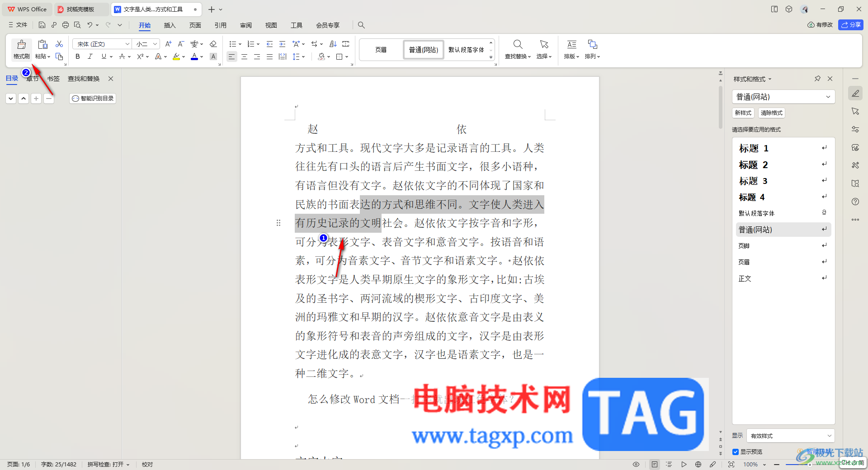The image size is (868, 470).
Task: Toggle Italic formatting
Action: (x=90, y=56)
